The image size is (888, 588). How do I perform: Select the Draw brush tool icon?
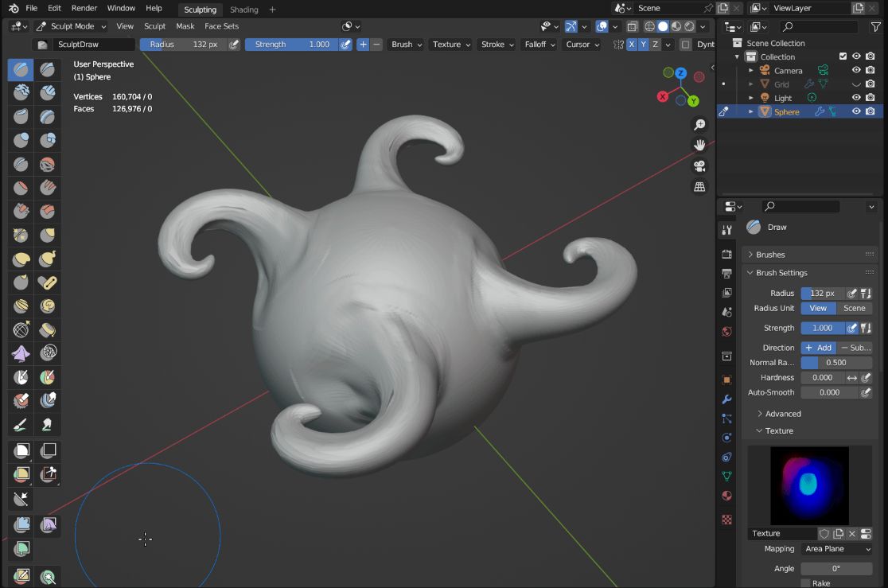pyautogui.click(x=21, y=69)
